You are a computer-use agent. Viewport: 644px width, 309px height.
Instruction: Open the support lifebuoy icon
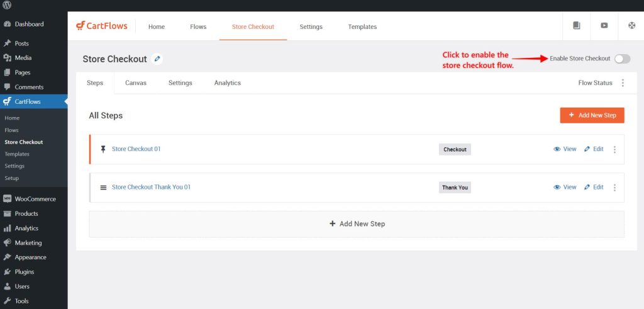[631, 25]
